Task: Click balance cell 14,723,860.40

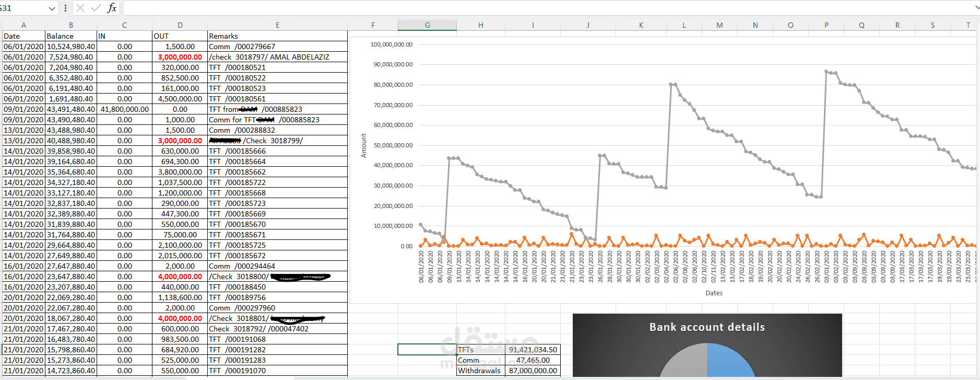Action: pos(71,371)
